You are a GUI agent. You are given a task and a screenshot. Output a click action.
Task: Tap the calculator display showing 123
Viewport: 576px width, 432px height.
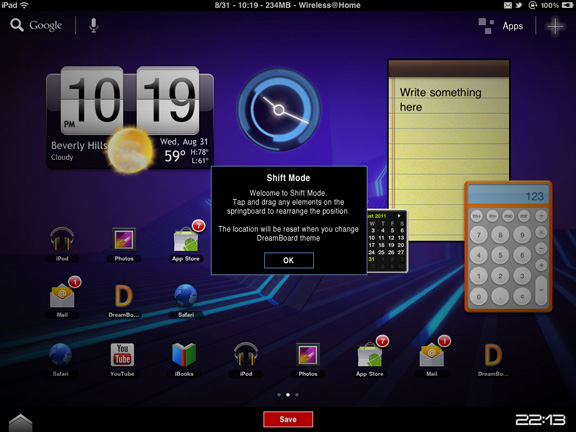tap(508, 195)
